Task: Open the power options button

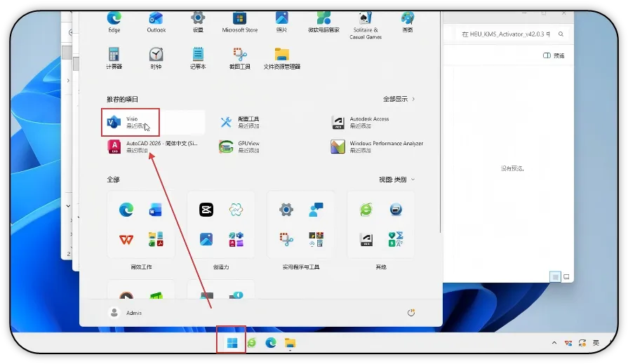Action: tap(411, 313)
